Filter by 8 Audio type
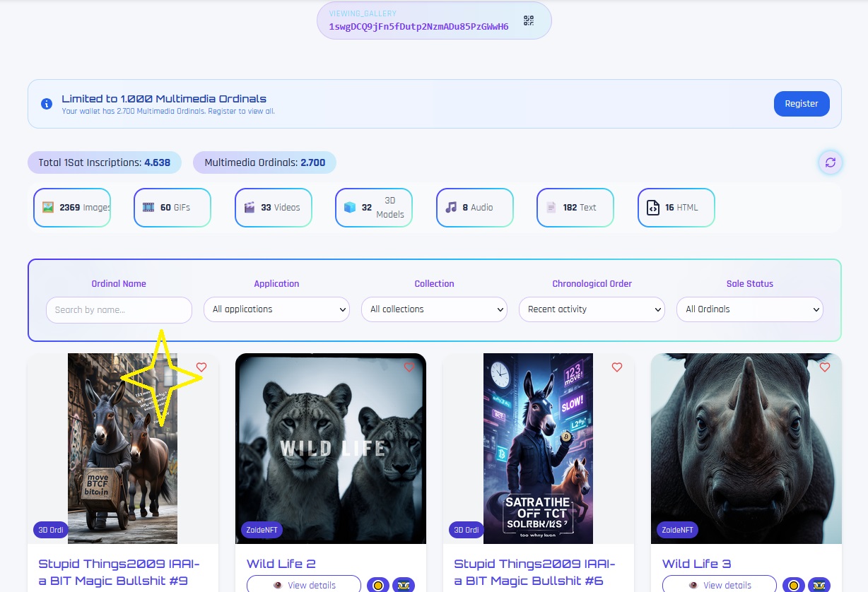Viewport: 868px width, 592px height. (x=475, y=208)
